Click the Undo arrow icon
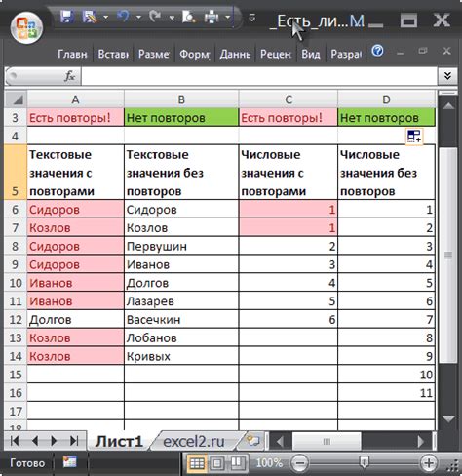 tap(124, 17)
